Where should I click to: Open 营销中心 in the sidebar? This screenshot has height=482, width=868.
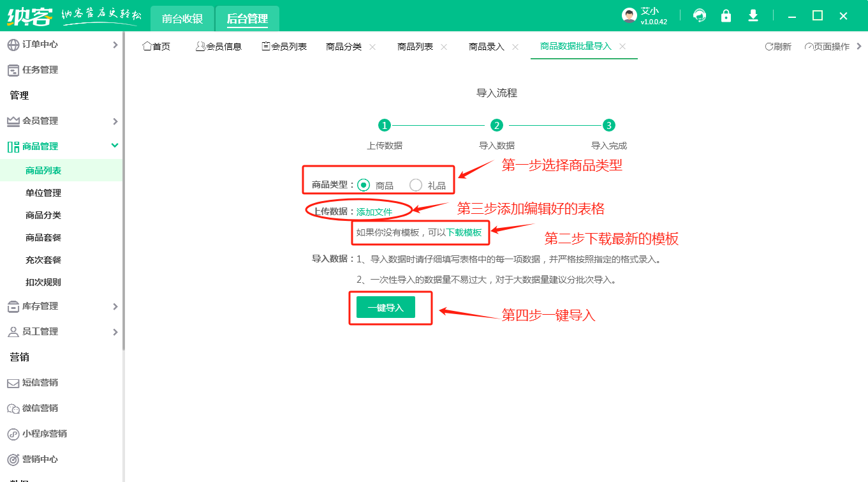tap(40, 460)
